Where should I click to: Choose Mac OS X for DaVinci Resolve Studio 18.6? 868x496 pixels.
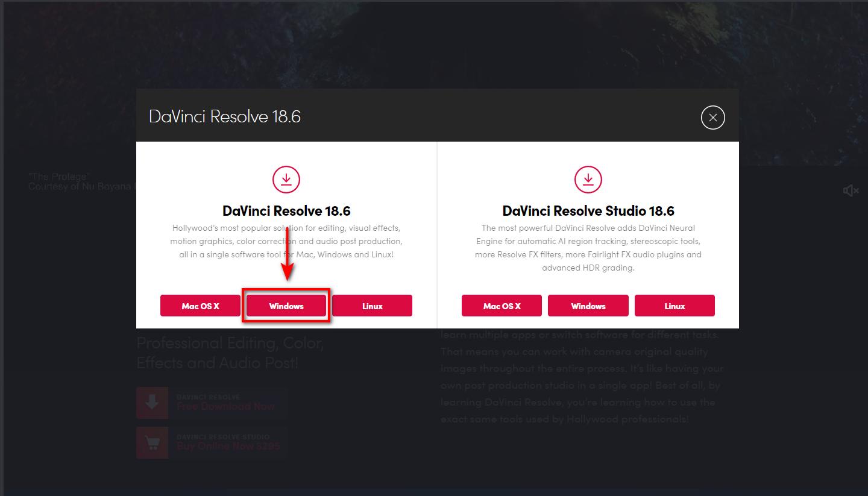point(502,306)
